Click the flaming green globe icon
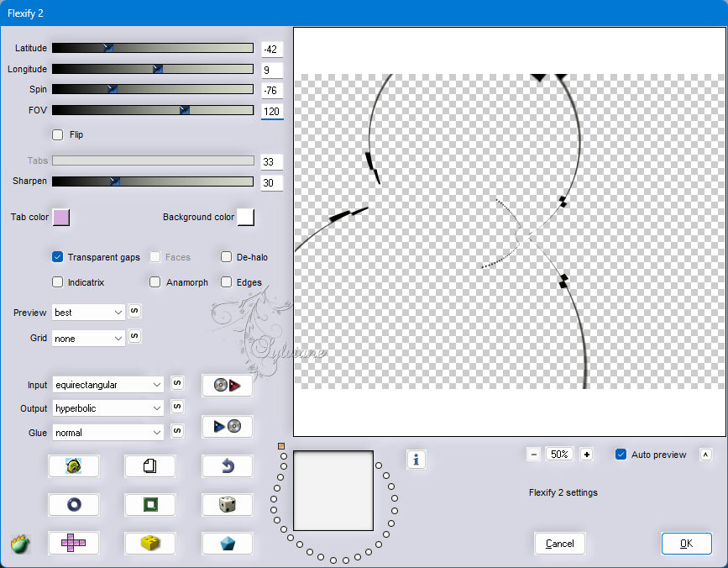Image resolution: width=728 pixels, height=568 pixels. pos(20,544)
